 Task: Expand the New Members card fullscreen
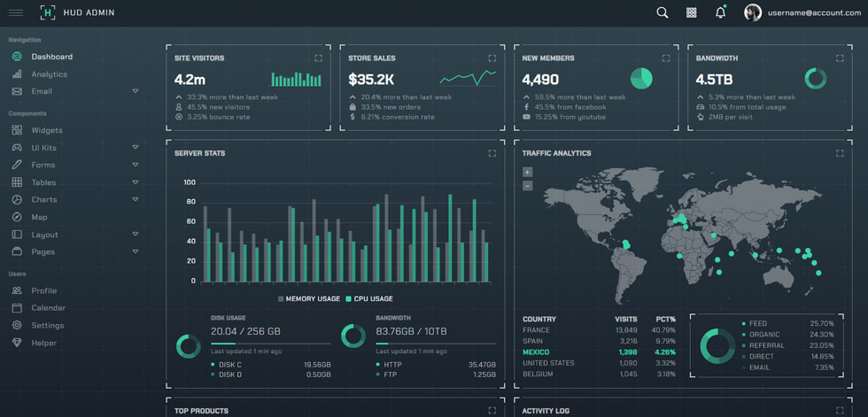[666, 58]
